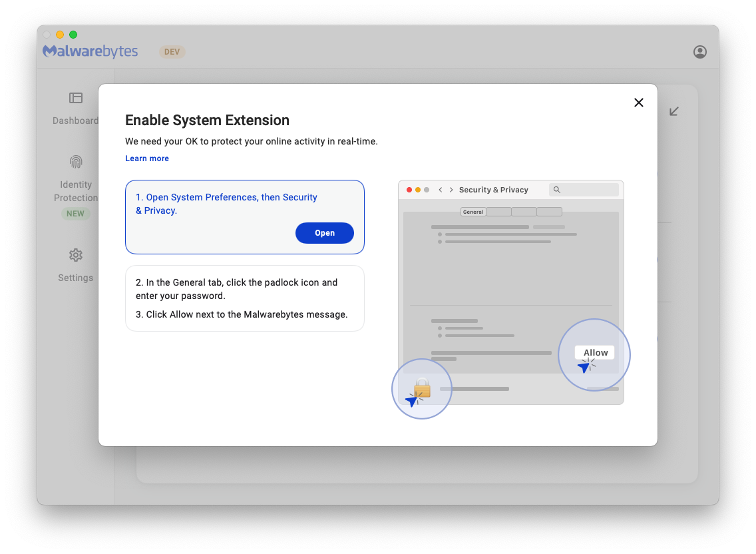The width and height of the screenshot is (756, 554).
Task: Select the step 1 Open System Preferences text
Action: point(226,204)
